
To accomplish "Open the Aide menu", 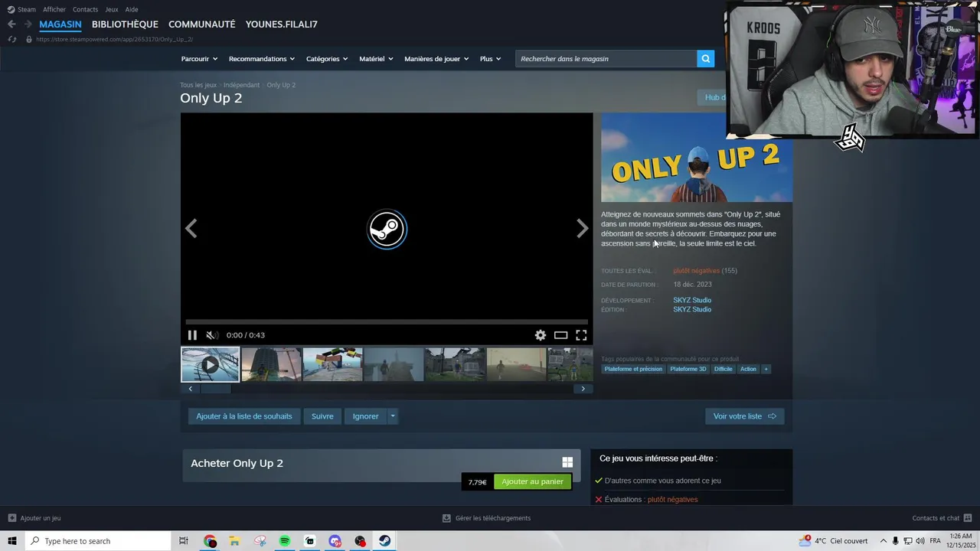I will [132, 9].
